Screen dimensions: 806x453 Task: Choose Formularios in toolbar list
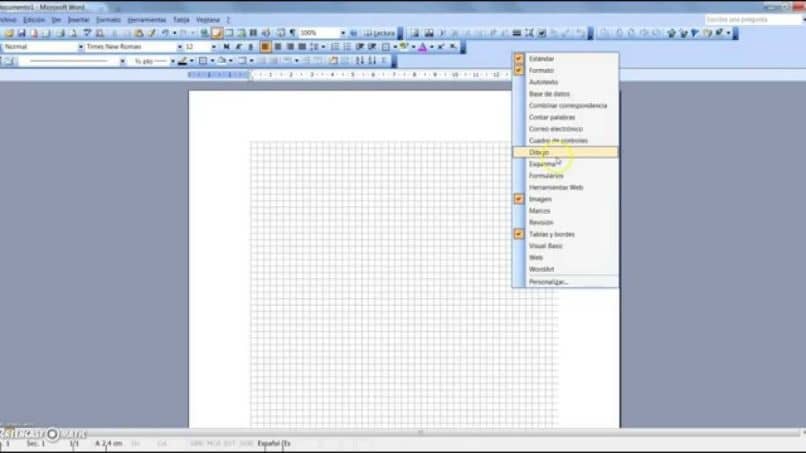click(x=565, y=176)
